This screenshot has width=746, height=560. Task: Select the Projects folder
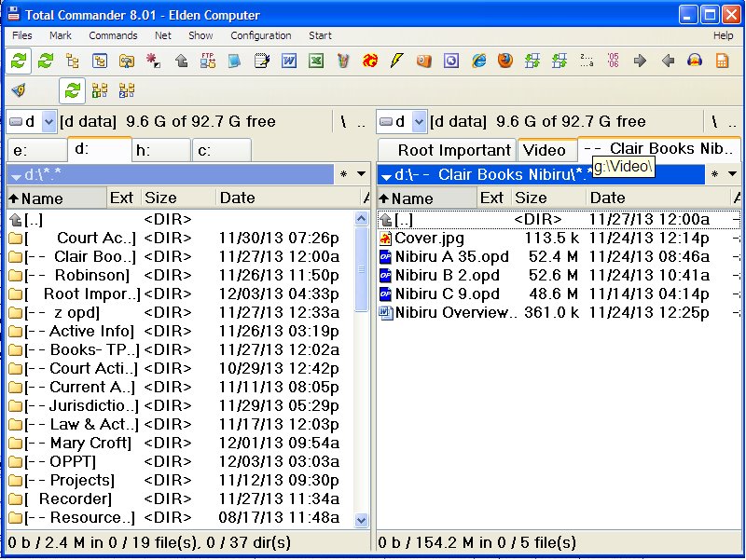pyautogui.click(x=181, y=480)
